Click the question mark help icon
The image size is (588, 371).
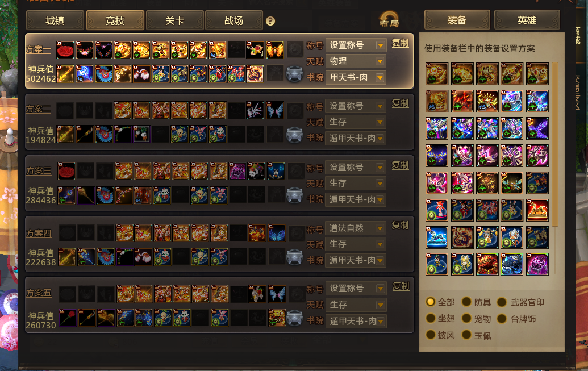pos(270,21)
